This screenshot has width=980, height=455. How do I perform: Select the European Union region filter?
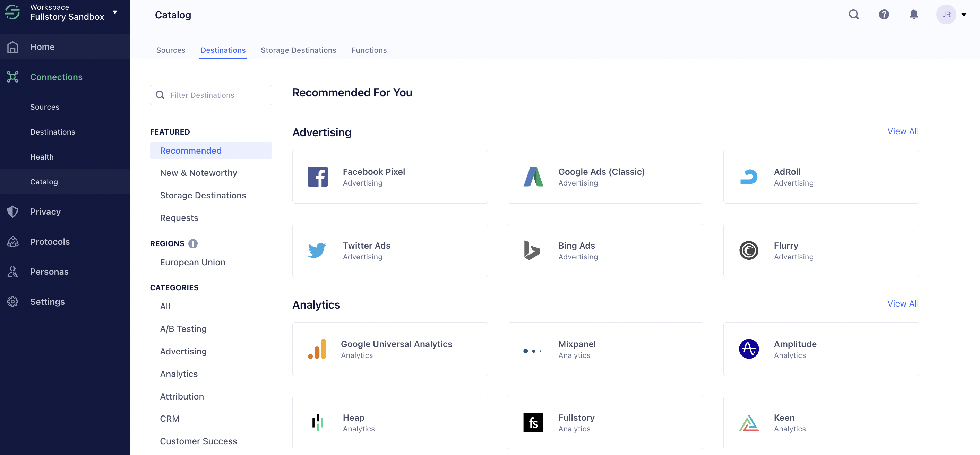pyautogui.click(x=192, y=262)
